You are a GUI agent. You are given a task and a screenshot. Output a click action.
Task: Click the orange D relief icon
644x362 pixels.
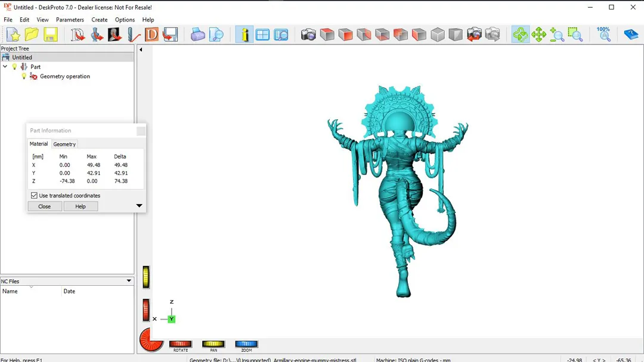point(151,35)
